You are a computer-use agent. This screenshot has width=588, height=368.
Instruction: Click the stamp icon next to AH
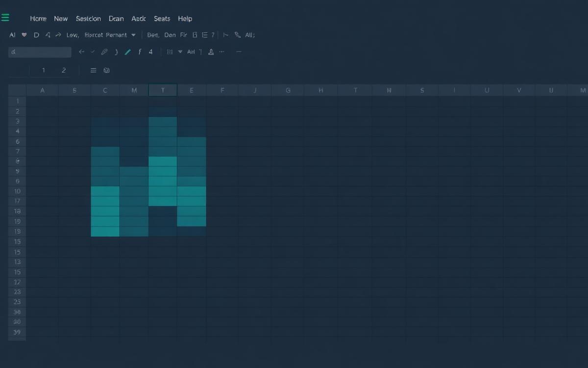point(211,52)
